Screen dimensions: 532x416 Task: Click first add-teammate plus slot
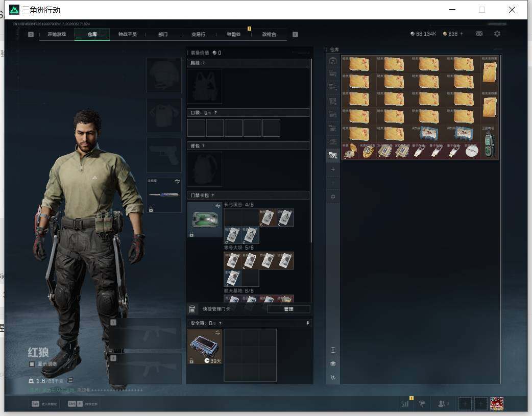(x=465, y=404)
